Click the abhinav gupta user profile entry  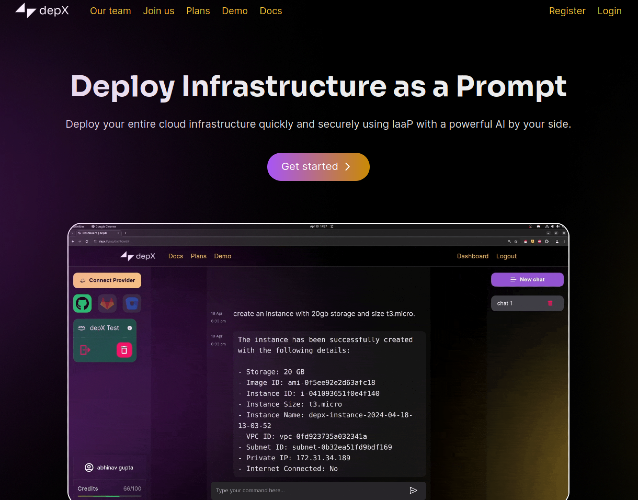tap(109, 468)
